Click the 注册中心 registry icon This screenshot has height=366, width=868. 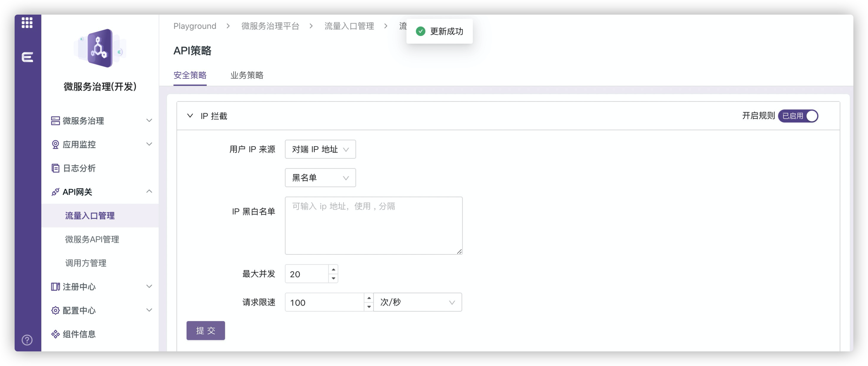click(55, 286)
